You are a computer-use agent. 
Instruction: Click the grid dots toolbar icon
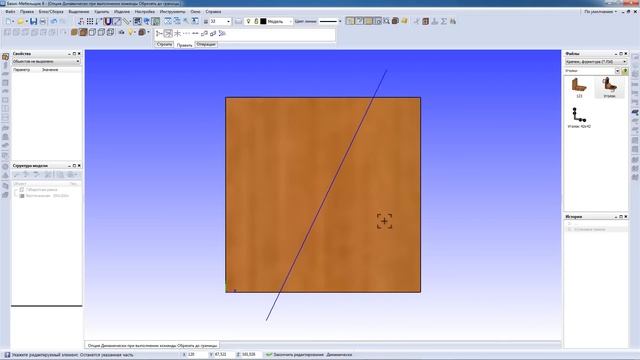[x=90, y=21]
